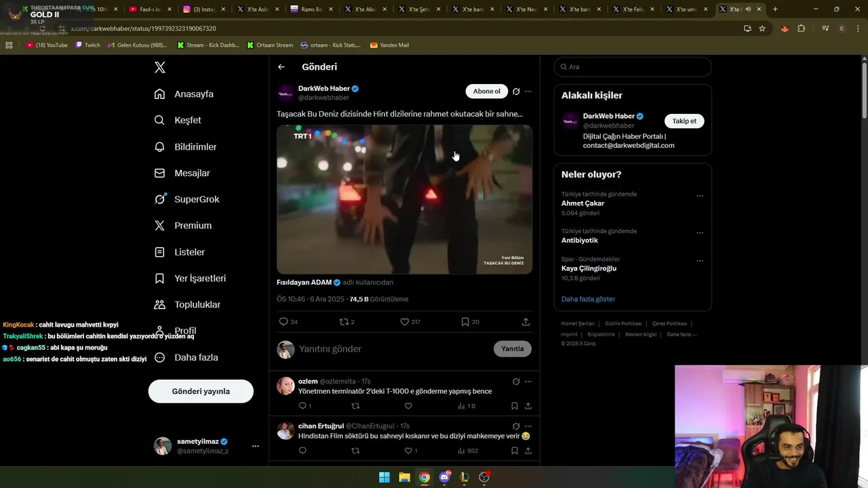The image size is (868, 488).
Task: Open Gizlilik Politikası footer link
Action: (623, 324)
